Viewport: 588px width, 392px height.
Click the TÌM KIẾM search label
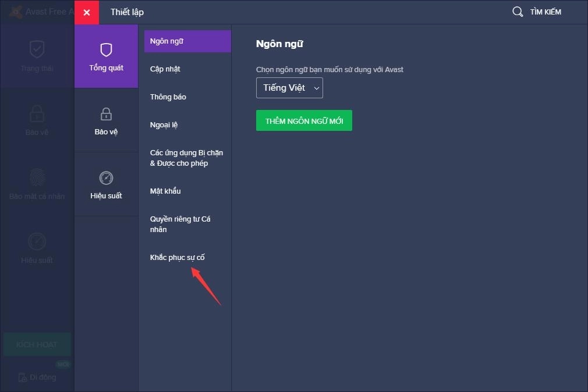[x=546, y=12]
